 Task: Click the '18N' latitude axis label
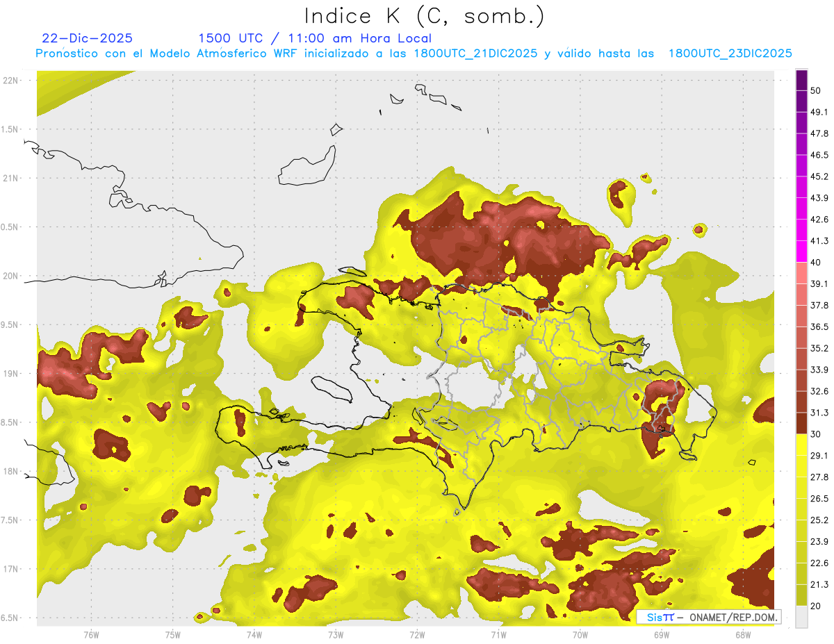tap(10, 471)
